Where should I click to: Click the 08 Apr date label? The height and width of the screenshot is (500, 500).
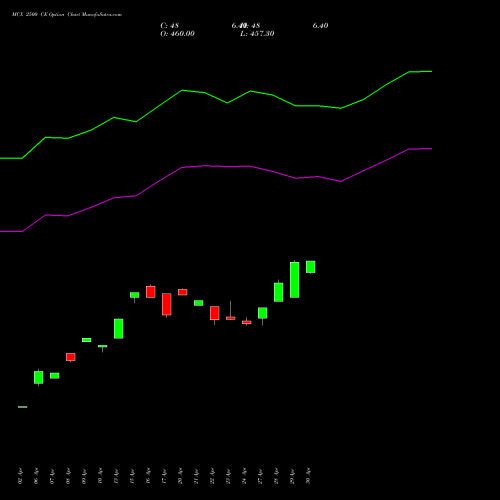coord(68,476)
